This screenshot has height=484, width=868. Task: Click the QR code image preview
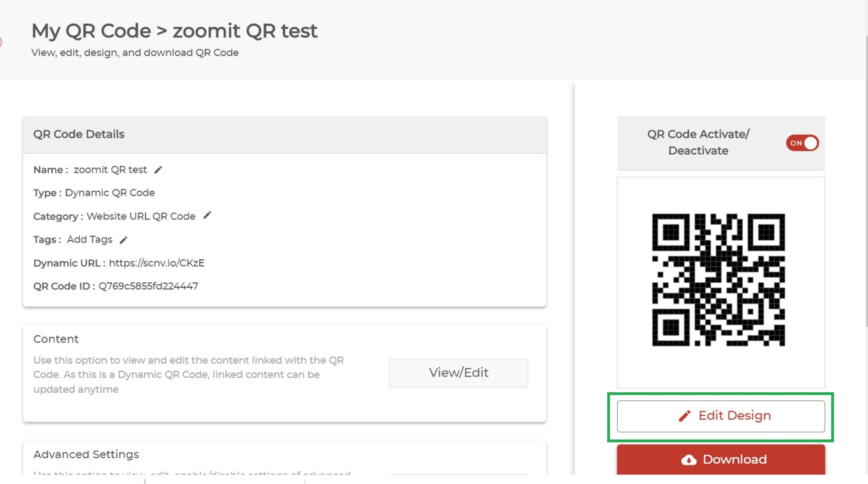(718, 280)
